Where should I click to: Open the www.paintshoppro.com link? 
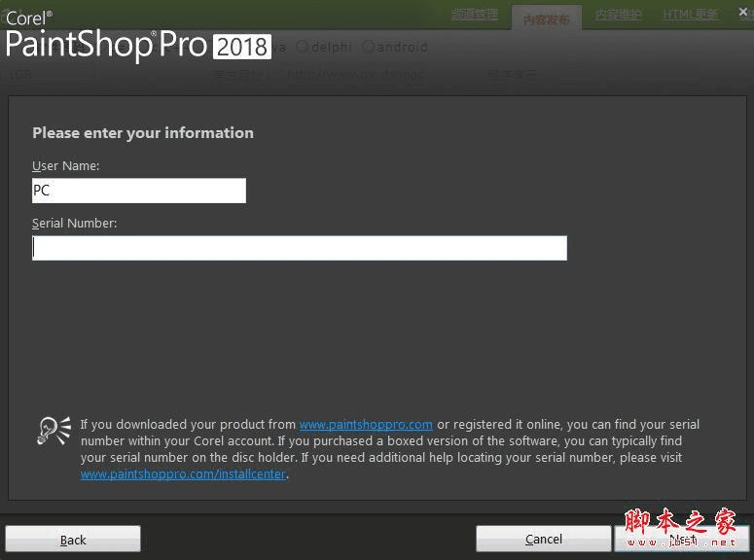point(366,425)
